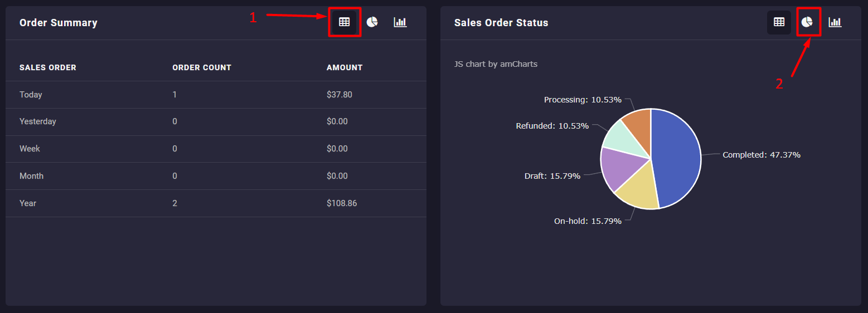Show Sales Order Status as bar chart
Viewport: 868px width, 313px height.
click(835, 22)
